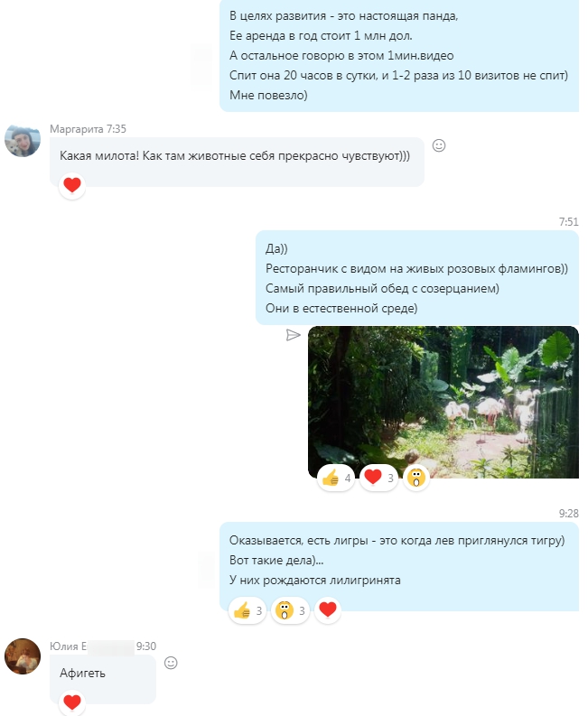Click the heart reaction under Афигеть message
The image size is (588, 716).
(72, 702)
